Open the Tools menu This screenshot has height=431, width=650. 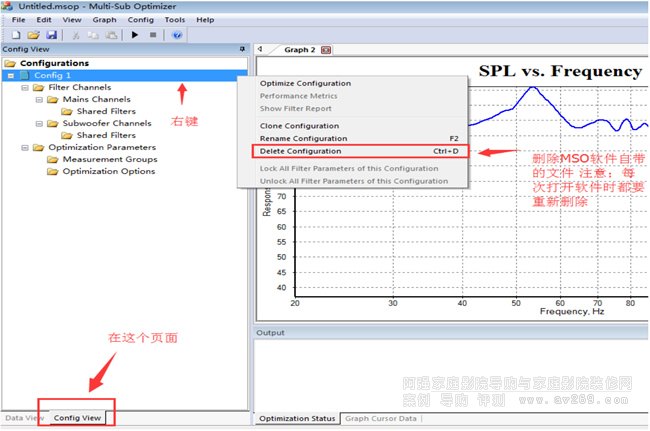174,19
